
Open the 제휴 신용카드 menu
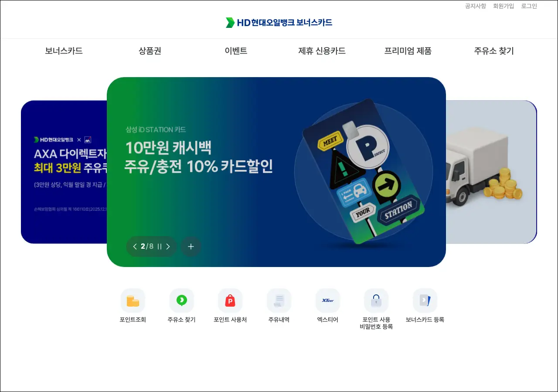[x=322, y=51]
